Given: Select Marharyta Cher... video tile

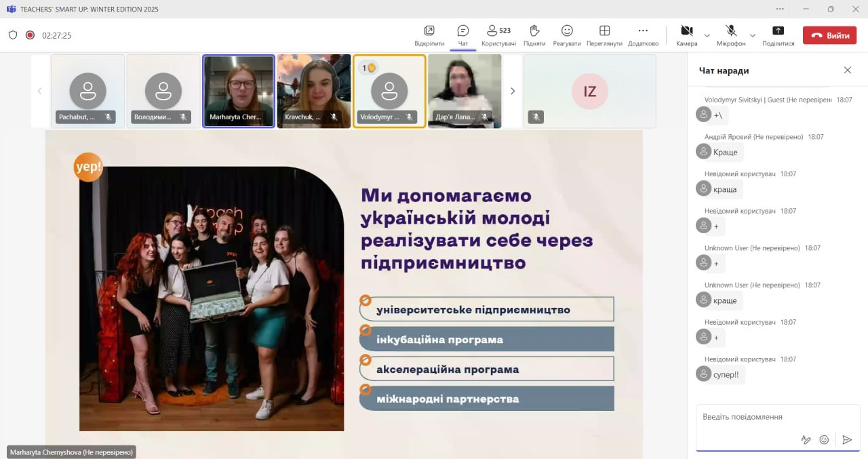Looking at the screenshot, I should [x=239, y=91].
